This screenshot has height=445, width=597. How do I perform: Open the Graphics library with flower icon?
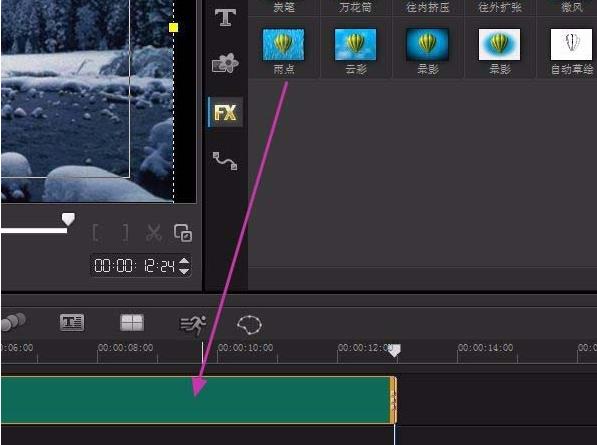(225, 63)
